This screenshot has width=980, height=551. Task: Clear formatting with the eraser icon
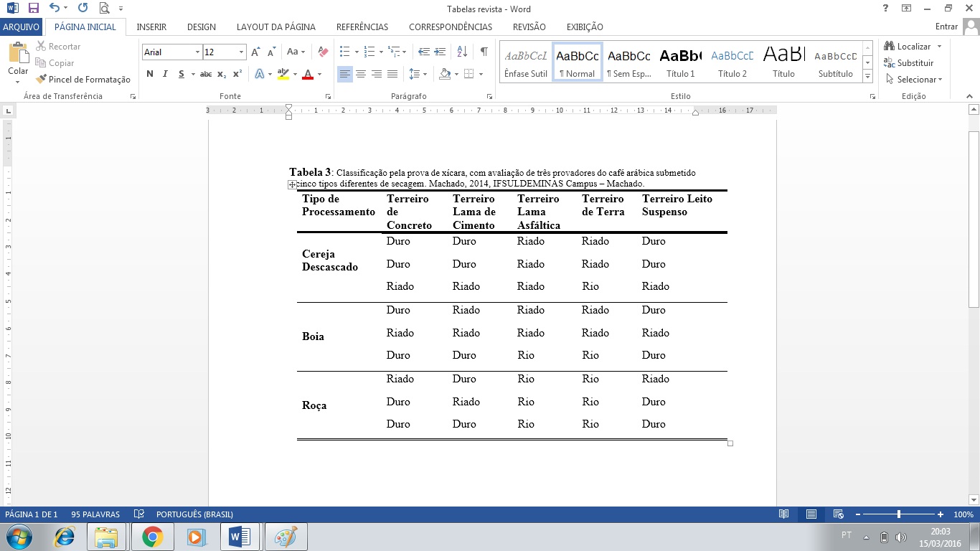tap(323, 52)
